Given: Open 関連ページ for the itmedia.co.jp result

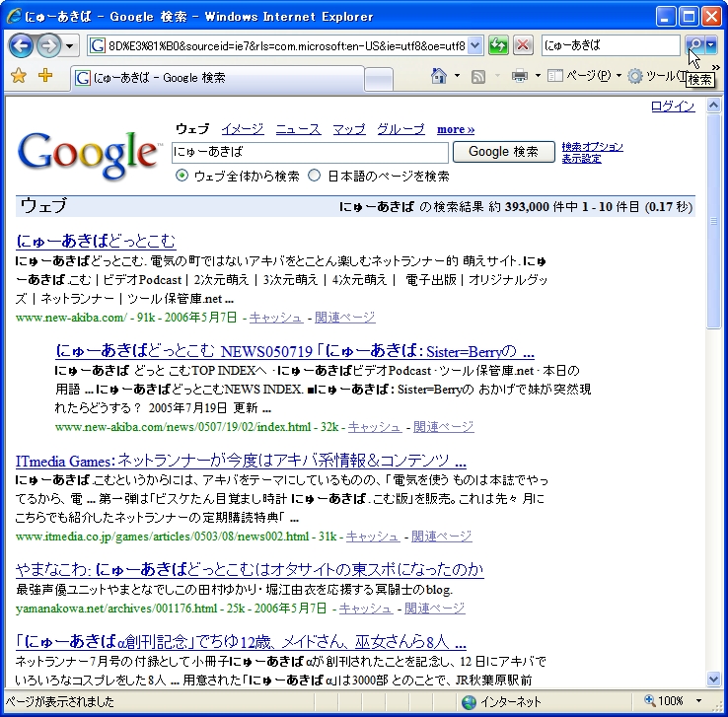Looking at the screenshot, I should point(442,537).
